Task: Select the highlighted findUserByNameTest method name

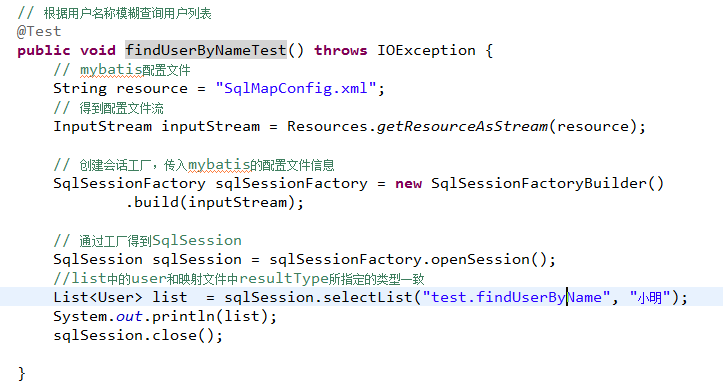Action: click(x=206, y=50)
